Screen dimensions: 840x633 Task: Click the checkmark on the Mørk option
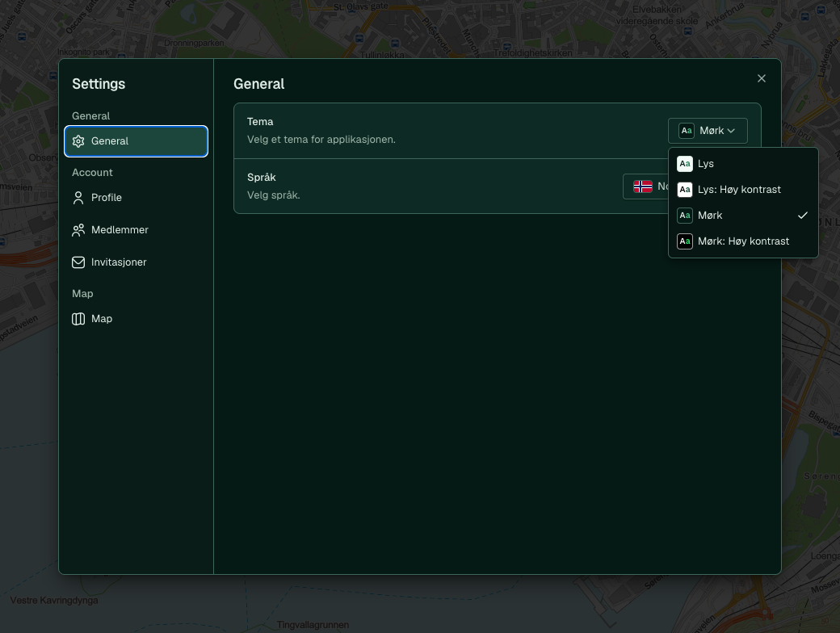pos(803,216)
